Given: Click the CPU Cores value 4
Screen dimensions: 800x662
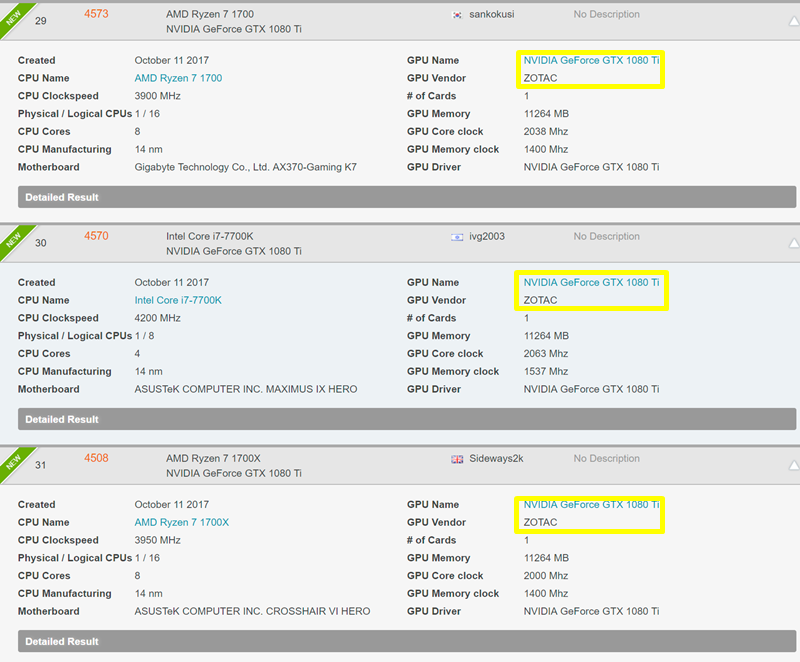Looking at the screenshot, I should [137, 354].
